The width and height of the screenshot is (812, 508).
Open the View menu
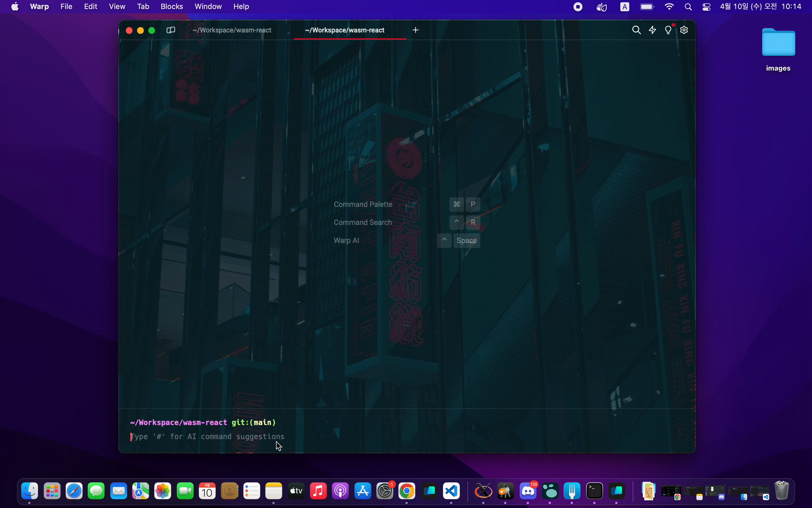[117, 7]
